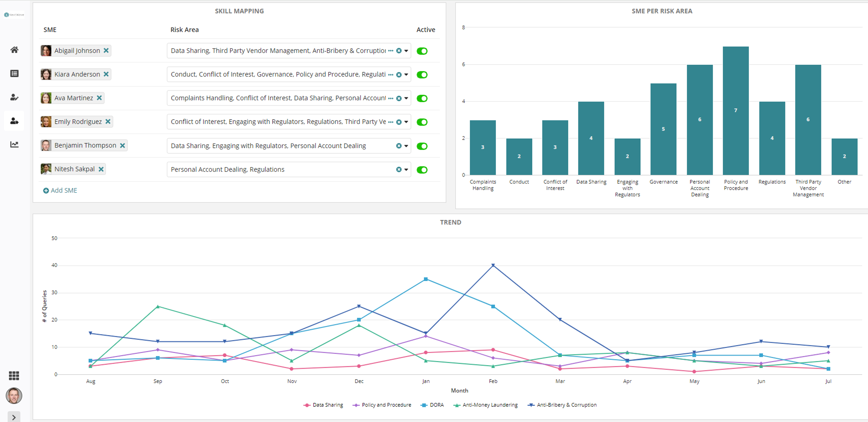Click Nitesh Sakpal avatar thumbnail
The width and height of the screenshot is (868, 422).
tap(46, 169)
